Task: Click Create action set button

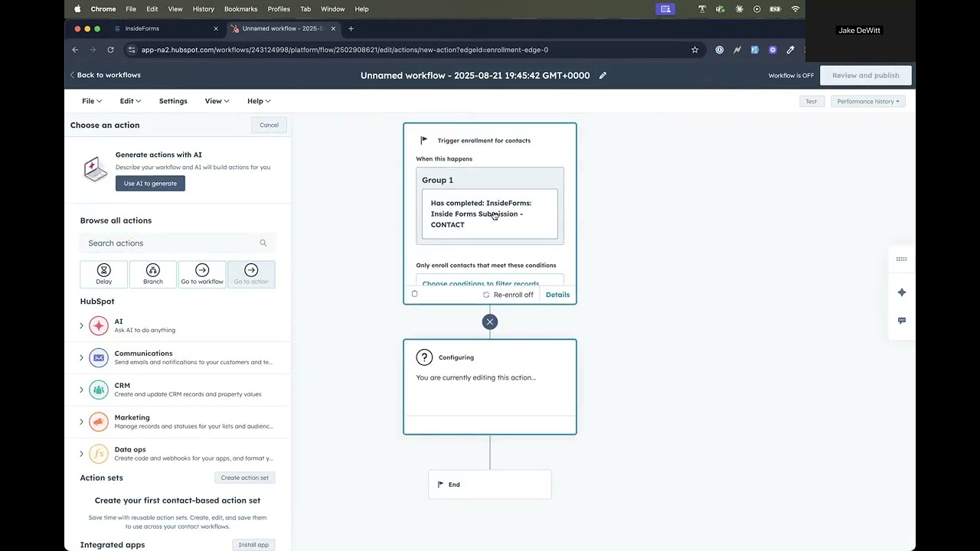Action: pyautogui.click(x=245, y=478)
